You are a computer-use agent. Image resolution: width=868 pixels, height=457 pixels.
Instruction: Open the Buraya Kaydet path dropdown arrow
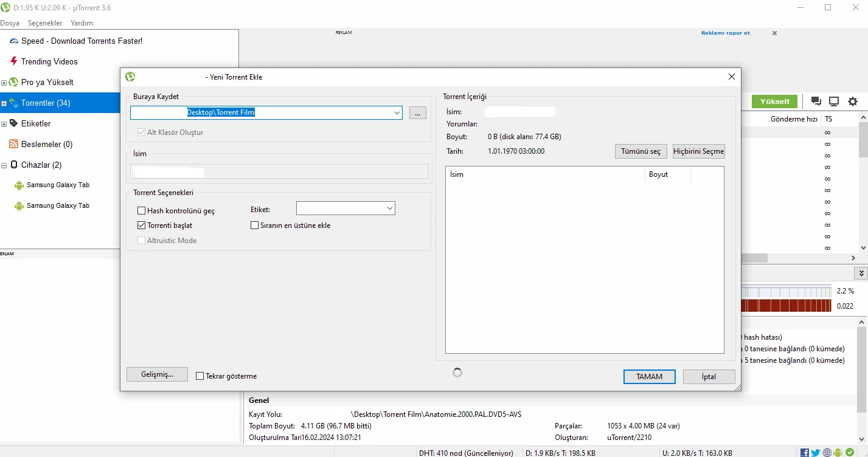[x=397, y=112]
